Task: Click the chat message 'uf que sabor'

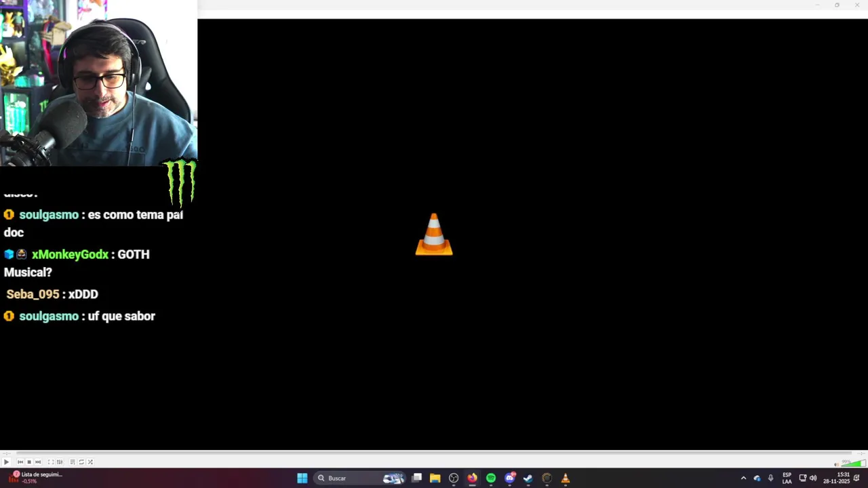Action: (x=122, y=317)
